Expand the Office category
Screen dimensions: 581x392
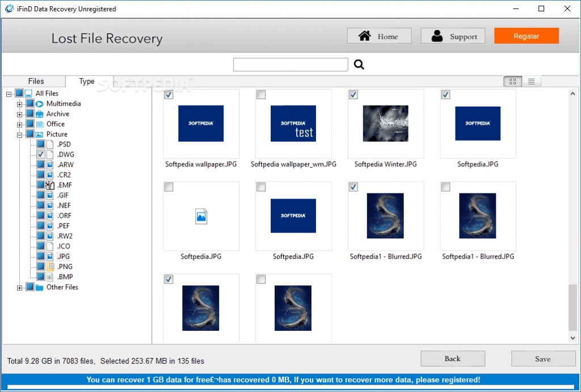[x=19, y=124]
